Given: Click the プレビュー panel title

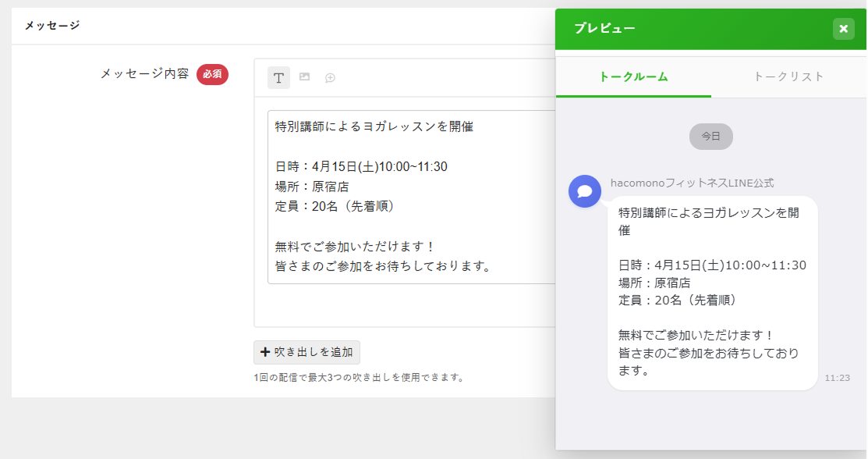Looking at the screenshot, I should 604,29.
